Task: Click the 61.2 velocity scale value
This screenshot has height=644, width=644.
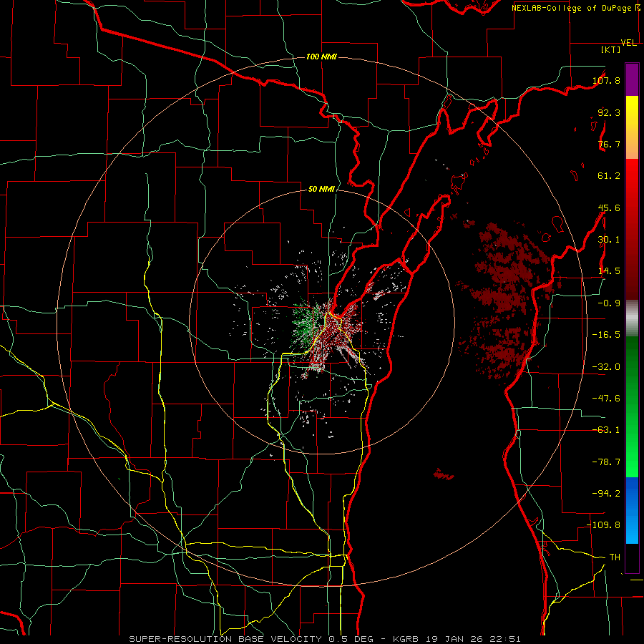Action: [x=609, y=176]
